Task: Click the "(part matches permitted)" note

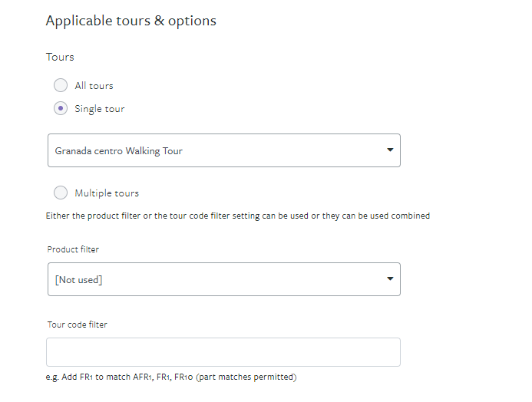Action: (x=246, y=377)
